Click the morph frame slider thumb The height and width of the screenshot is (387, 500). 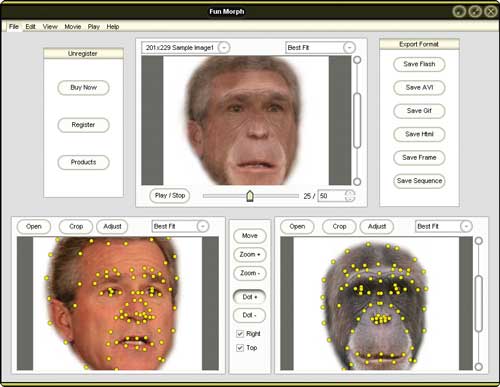click(250, 196)
